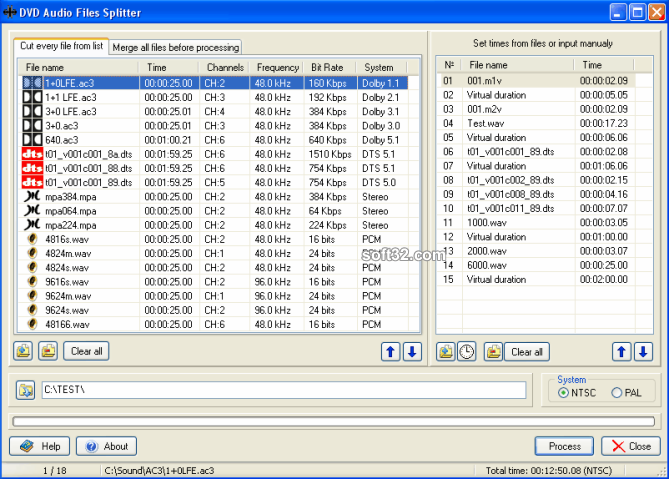Click status bar path C:\Sound\AC3\1+0LFE.ac3
Viewport: 669px width, 479px height.
click(x=159, y=470)
